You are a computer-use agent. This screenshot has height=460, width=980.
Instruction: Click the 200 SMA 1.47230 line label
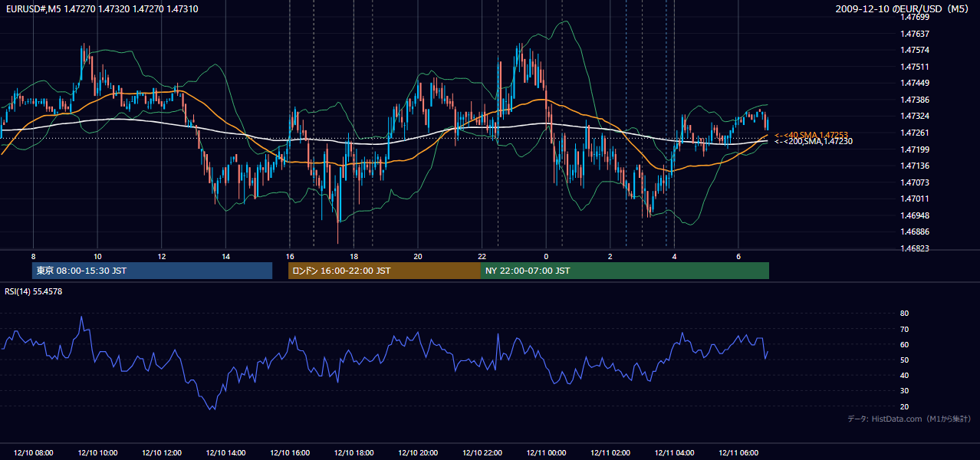[x=813, y=141]
